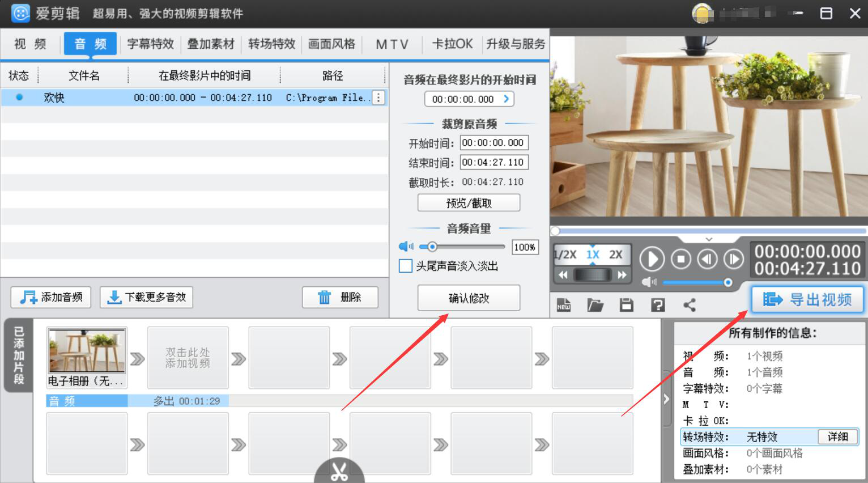The height and width of the screenshot is (483, 868).
Task: Click the blue status dot for 欢快
Action: tap(19, 97)
